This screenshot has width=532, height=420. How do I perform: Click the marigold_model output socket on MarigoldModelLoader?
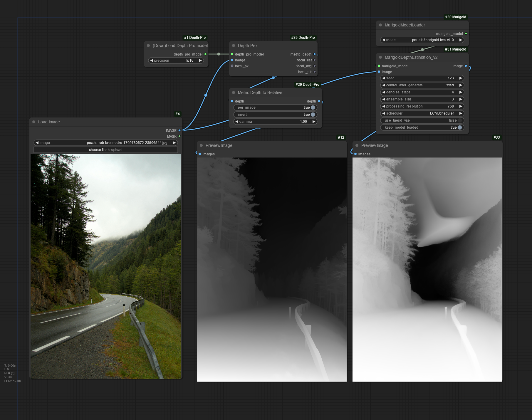466,33
